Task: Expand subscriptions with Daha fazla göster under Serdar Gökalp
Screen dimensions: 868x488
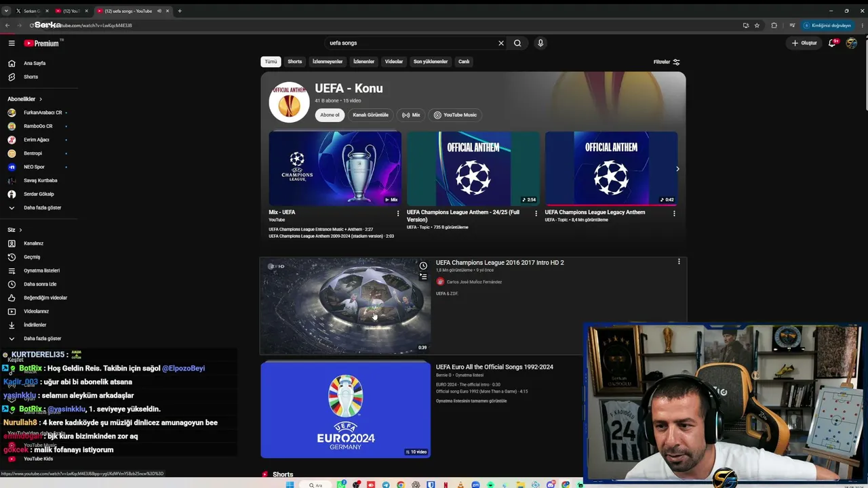Action: coord(42,207)
